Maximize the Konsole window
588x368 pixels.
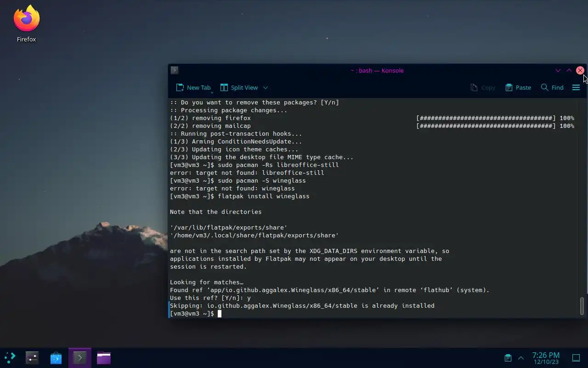point(569,70)
